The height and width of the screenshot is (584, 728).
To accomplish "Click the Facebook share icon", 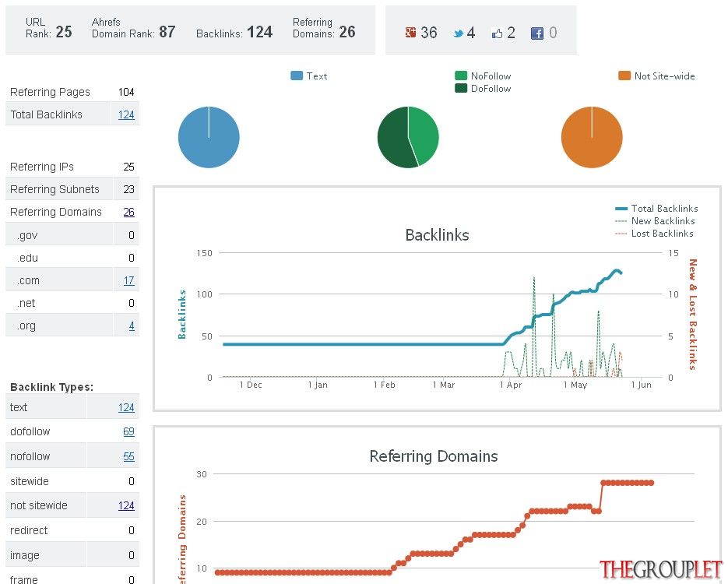I will (537, 33).
